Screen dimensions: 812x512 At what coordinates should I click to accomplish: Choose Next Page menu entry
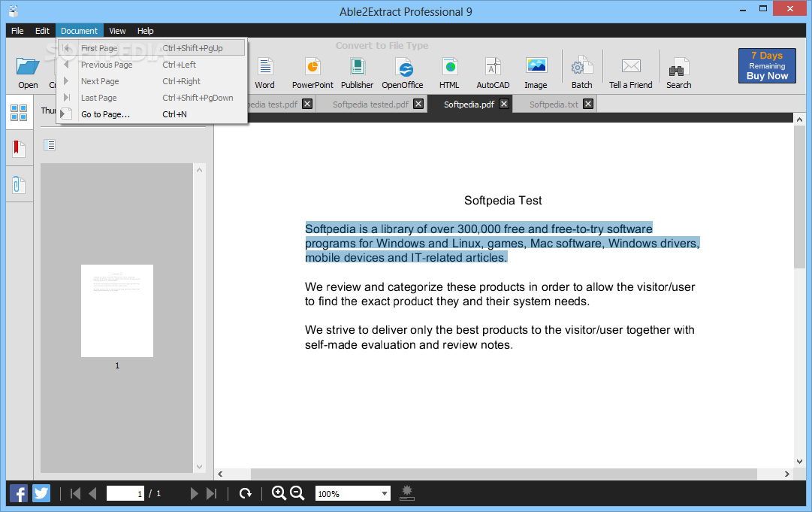pos(151,81)
